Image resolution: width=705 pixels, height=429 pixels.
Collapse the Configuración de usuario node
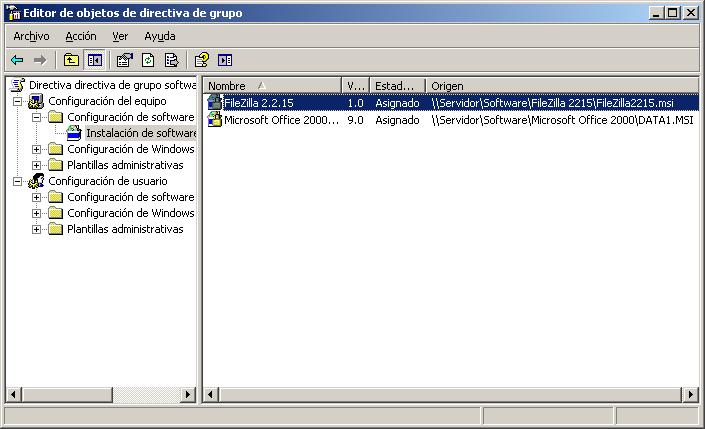pyautogui.click(x=18, y=182)
